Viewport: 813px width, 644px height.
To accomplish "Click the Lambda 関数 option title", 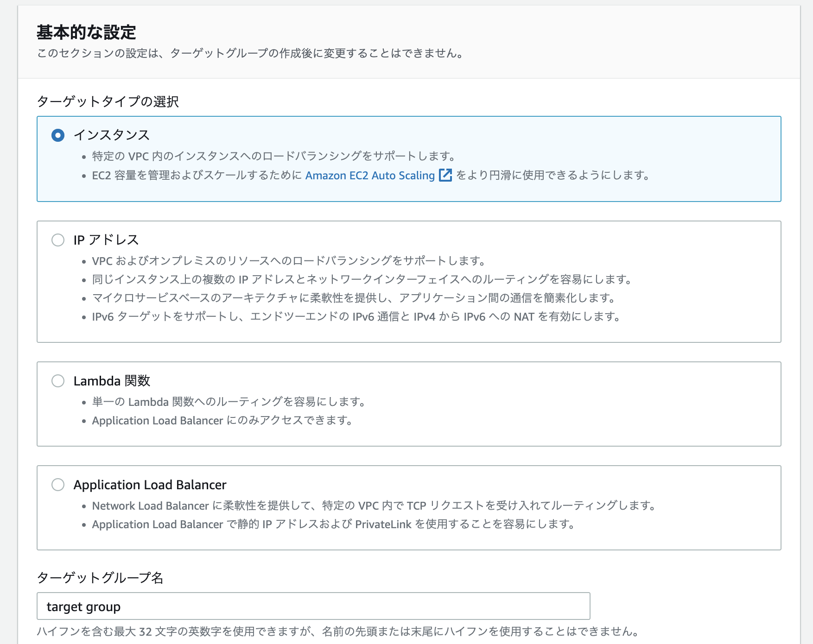I will 112,381.
